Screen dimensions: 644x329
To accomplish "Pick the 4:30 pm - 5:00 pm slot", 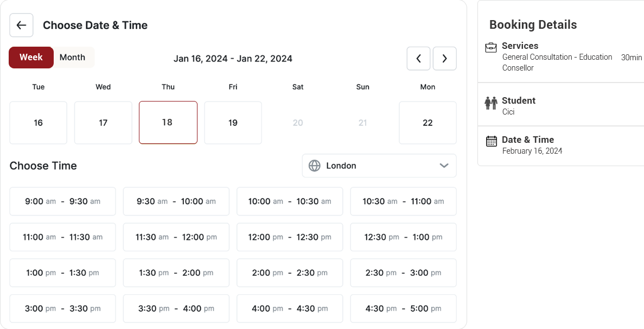I will pyautogui.click(x=403, y=308).
